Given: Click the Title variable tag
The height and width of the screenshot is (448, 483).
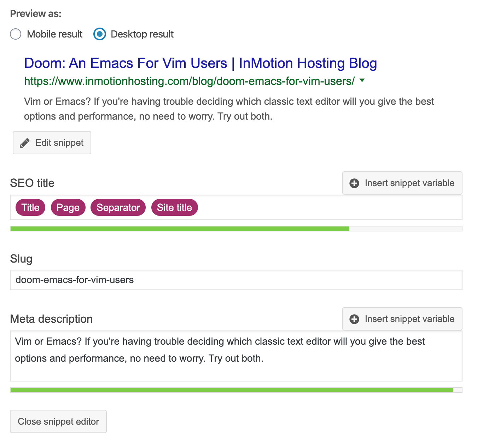Looking at the screenshot, I should click(x=30, y=208).
